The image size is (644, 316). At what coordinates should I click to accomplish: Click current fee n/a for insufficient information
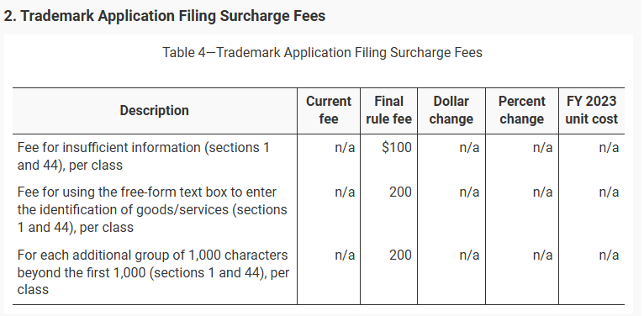[x=345, y=147]
